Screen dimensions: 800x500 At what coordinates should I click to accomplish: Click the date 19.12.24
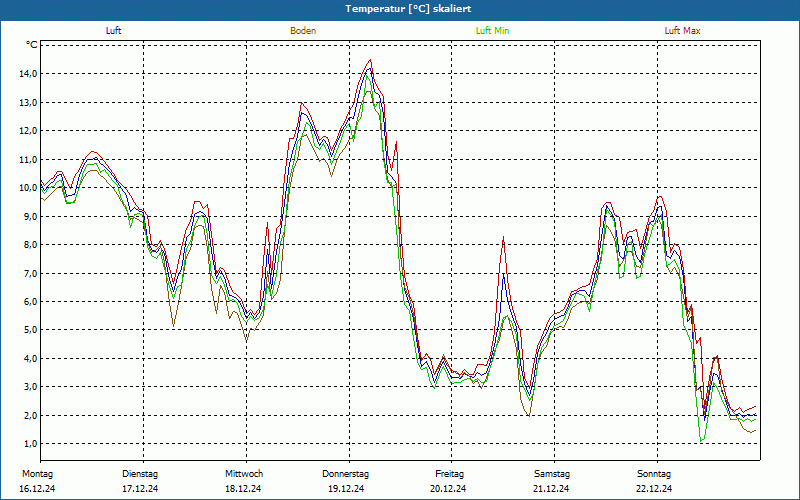[x=346, y=489]
